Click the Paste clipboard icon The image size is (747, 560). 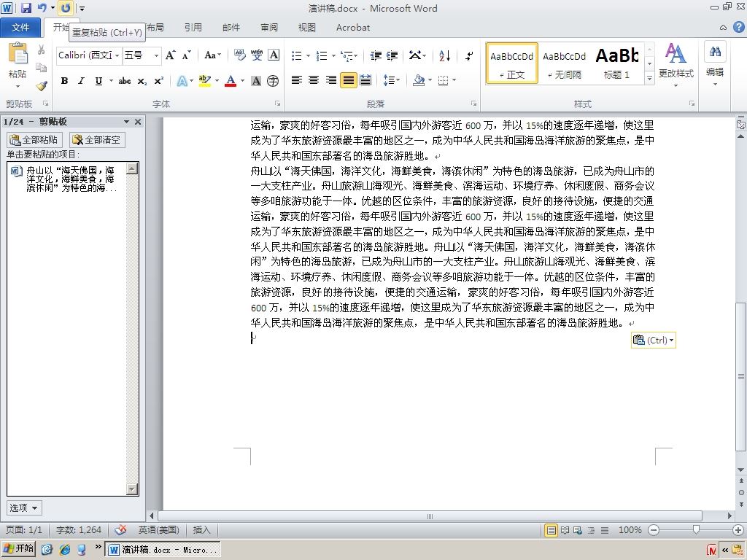[x=18, y=53]
